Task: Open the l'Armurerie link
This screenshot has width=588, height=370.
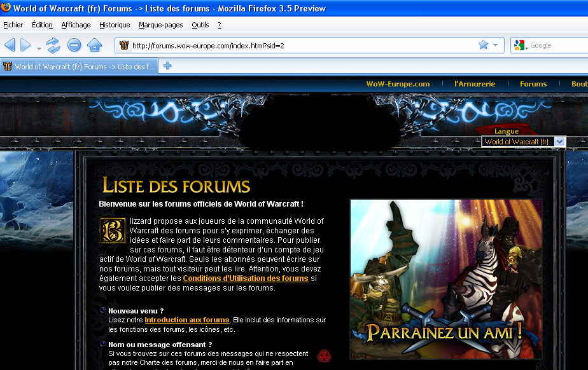Action: [x=475, y=84]
